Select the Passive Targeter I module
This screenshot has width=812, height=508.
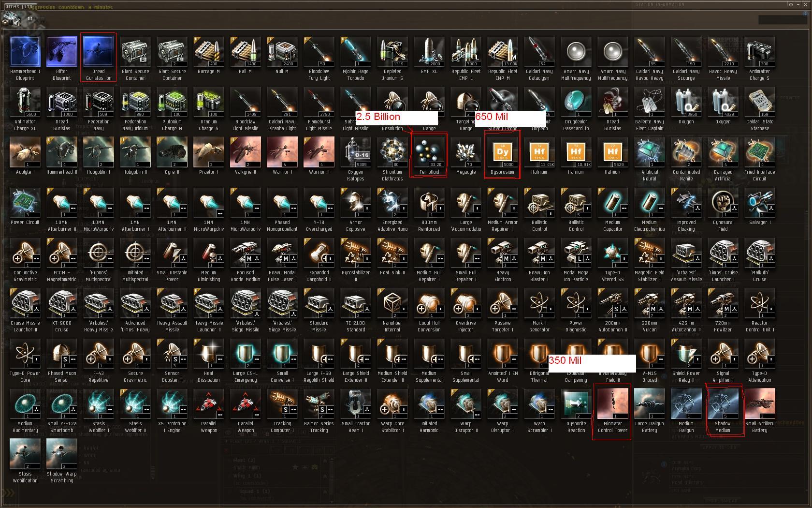503,310
